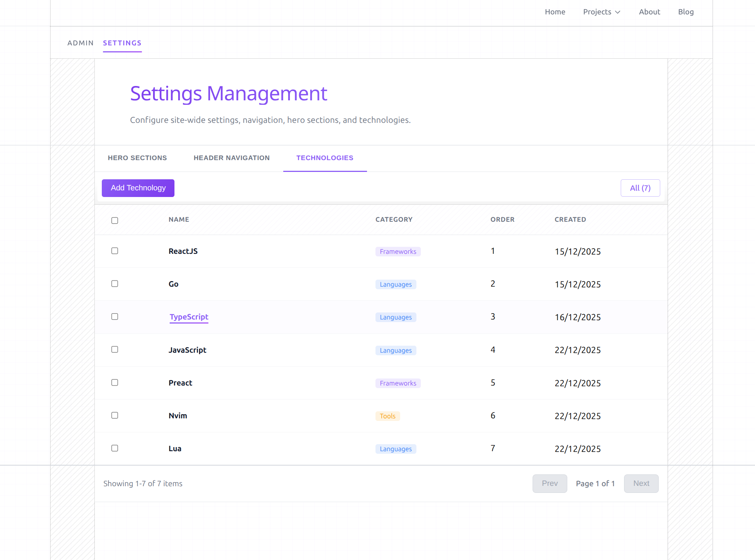Open the All (7) filter selector
This screenshot has width=755, height=560.
pyautogui.click(x=640, y=188)
